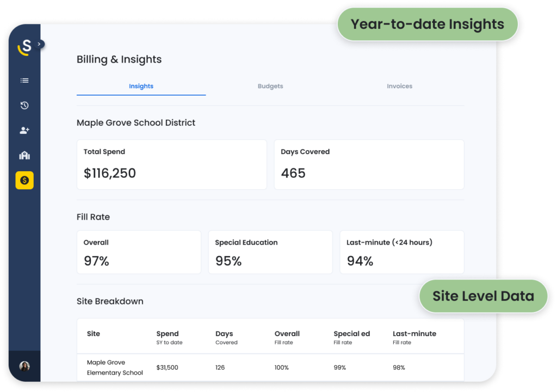Click the Site Breakdown section heading

click(110, 301)
